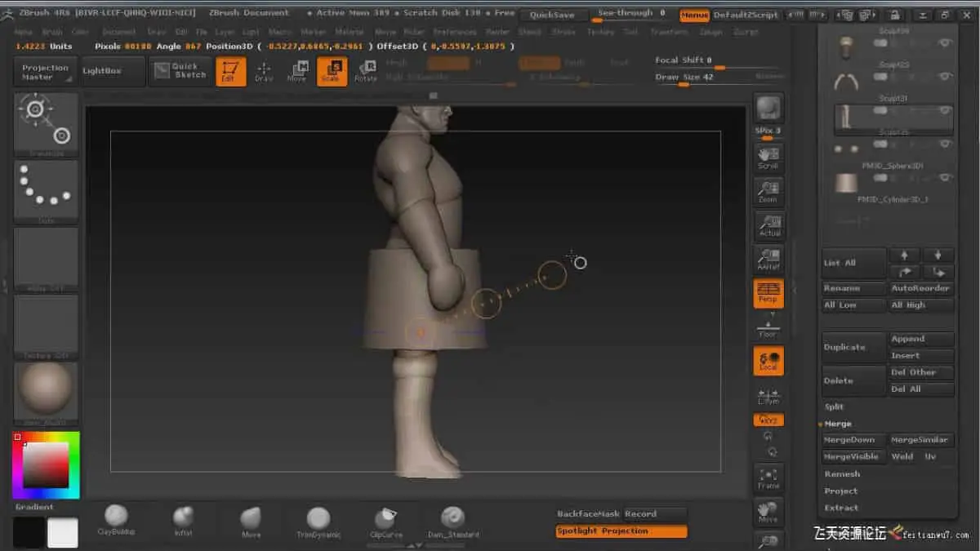Select the Draw mode tool
The width and height of the screenshot is (980, 551).
tap(264, 71)
